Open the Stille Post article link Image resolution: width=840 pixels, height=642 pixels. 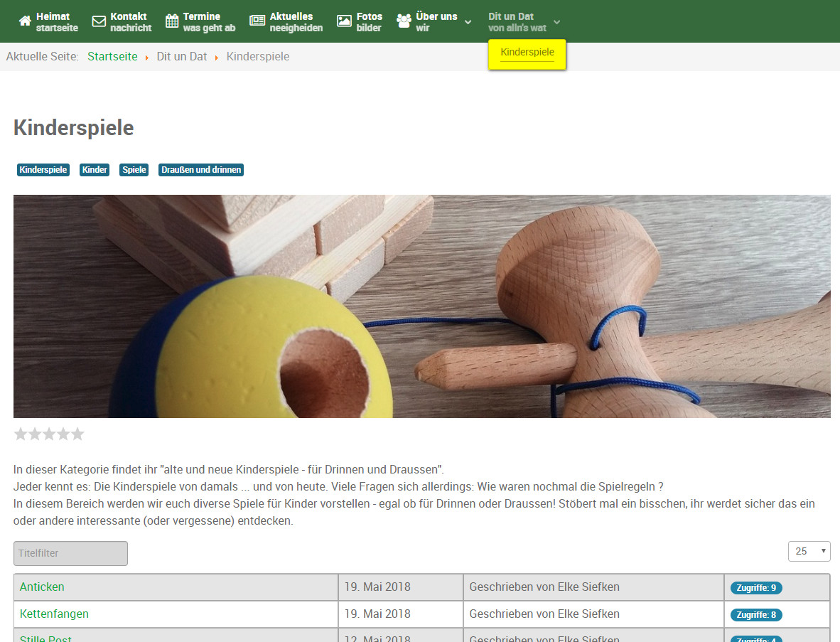(45, 638)
